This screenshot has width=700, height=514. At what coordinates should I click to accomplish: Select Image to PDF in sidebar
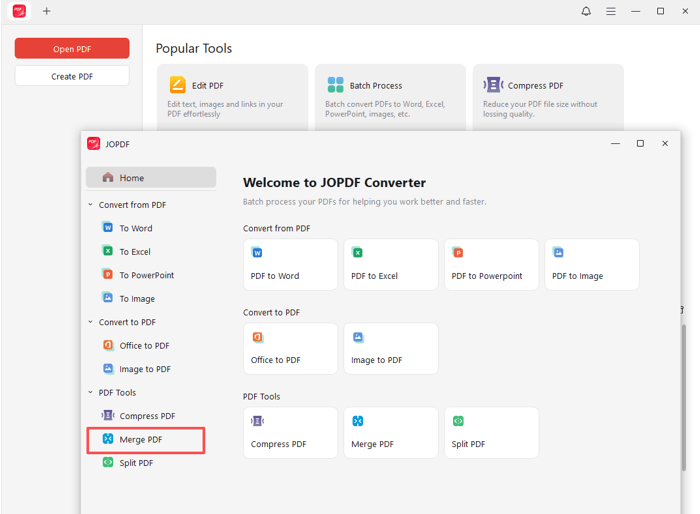(145, 369)
